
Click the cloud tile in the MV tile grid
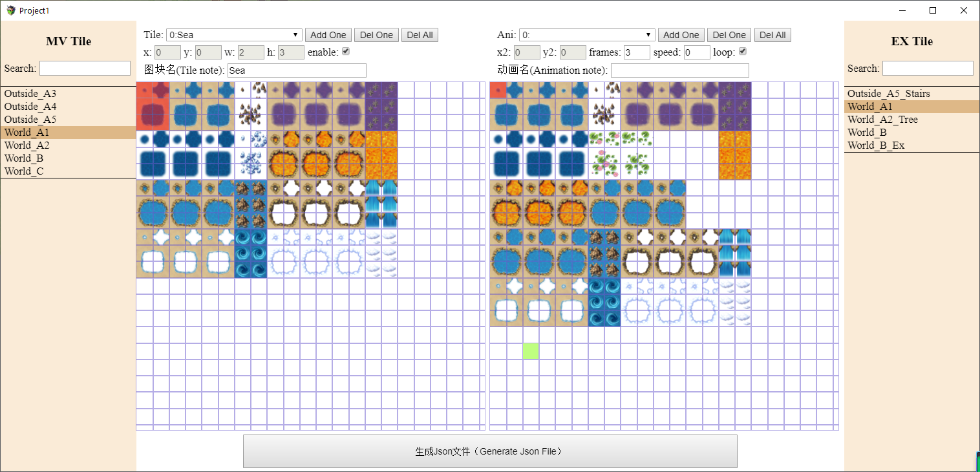pos(381,253)
